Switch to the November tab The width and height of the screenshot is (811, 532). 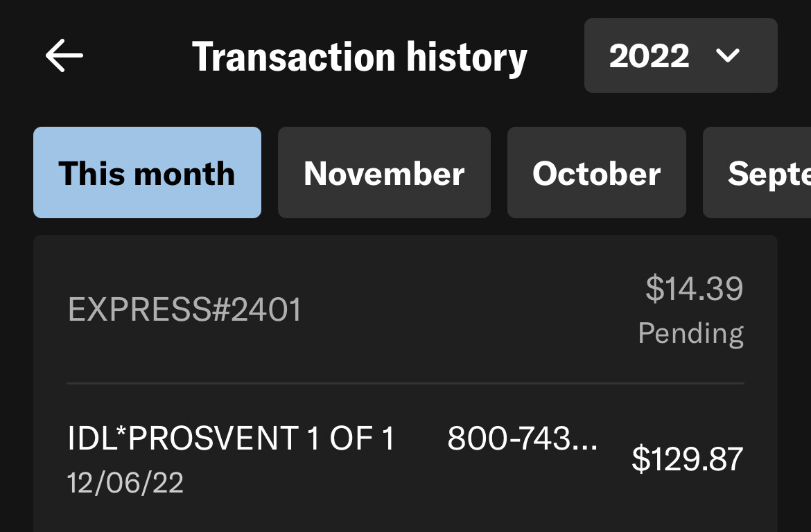[384, 173]
